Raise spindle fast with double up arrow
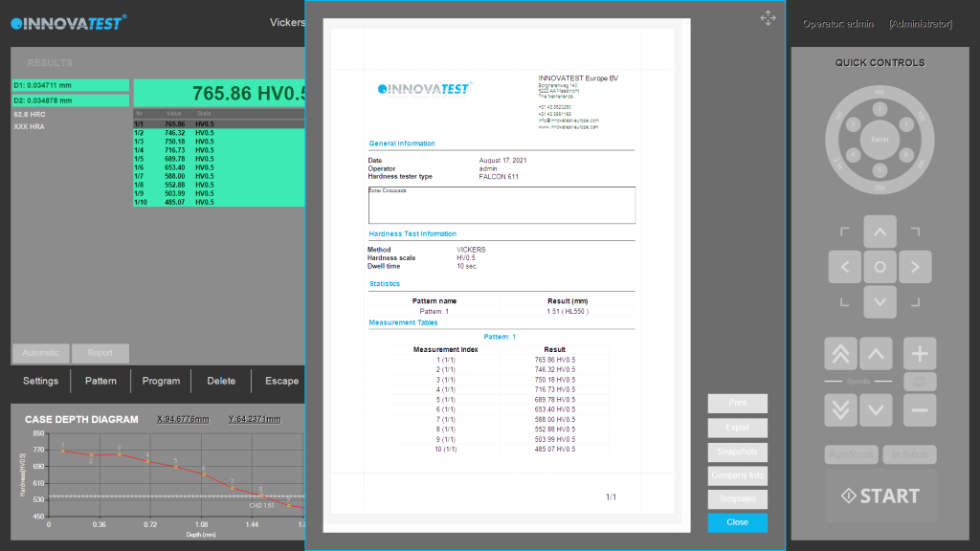The height and width of the screenshot is (551, 980). point(840,354)
